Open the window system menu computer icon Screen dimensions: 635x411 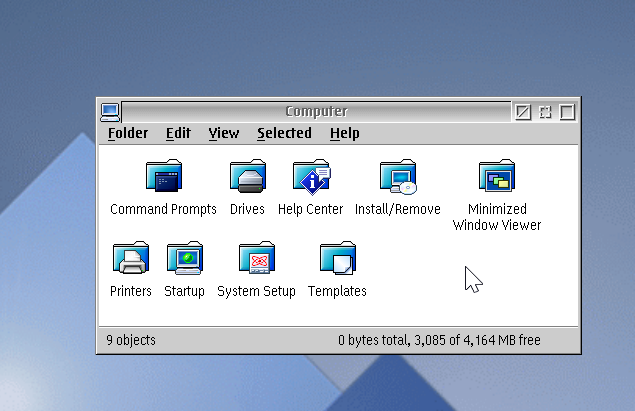pos(110,112)
